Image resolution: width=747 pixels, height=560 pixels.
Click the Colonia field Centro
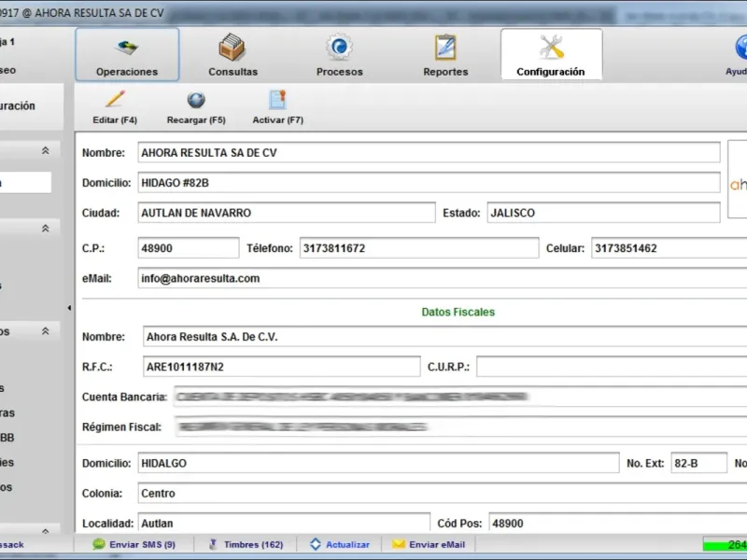tap(443, 493)
